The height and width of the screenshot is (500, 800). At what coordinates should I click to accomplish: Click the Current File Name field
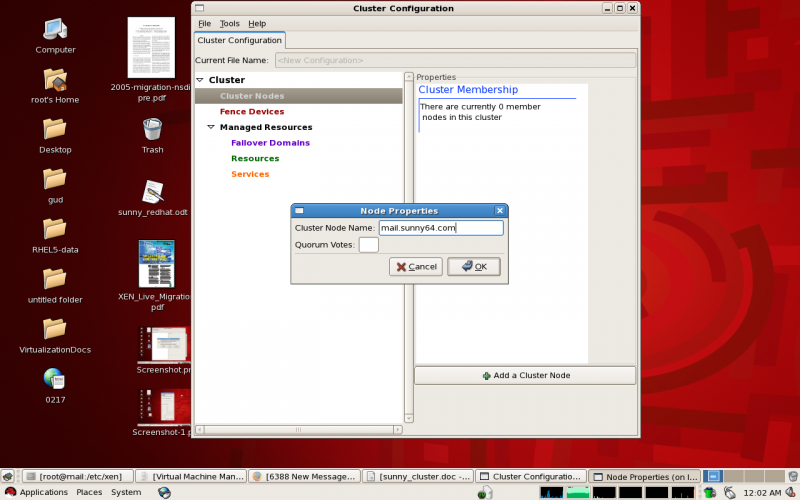(x=455, y=60)
